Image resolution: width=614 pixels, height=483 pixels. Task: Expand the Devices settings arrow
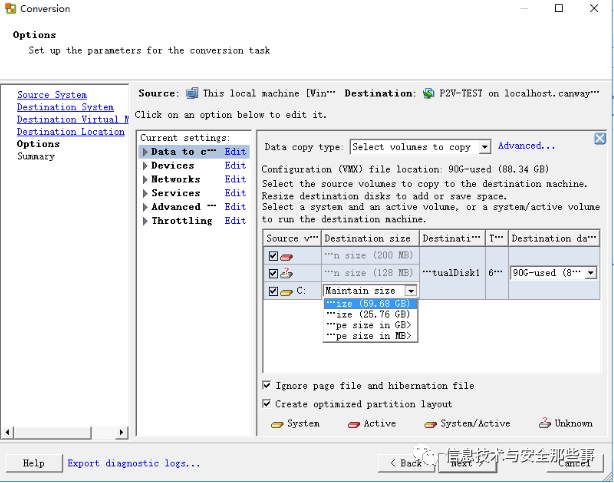(x=145, y=166)
